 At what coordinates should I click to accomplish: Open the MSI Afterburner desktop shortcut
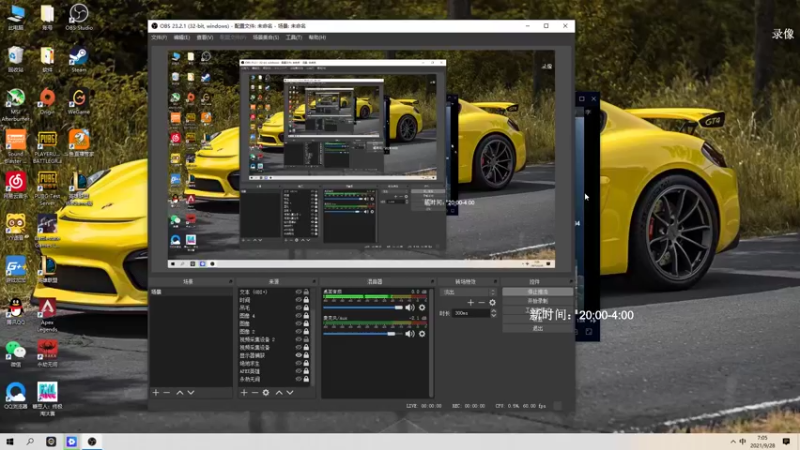16,105
